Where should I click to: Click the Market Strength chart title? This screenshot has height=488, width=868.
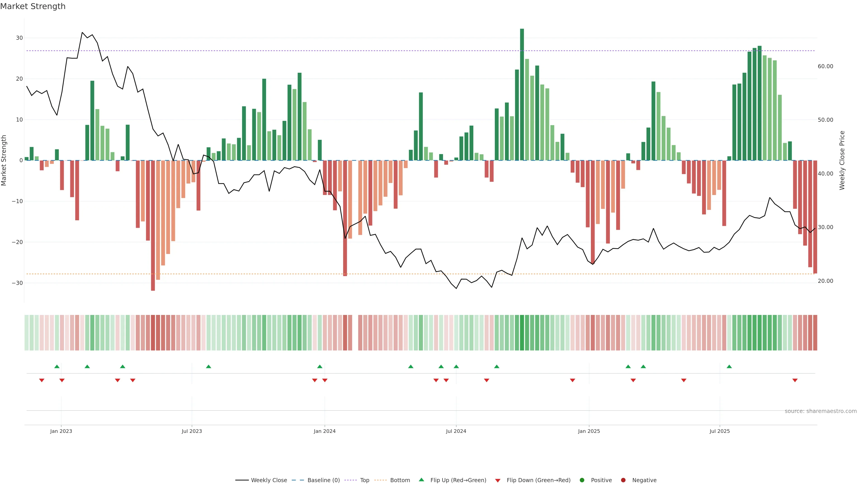pyautogui.click(x=33, y=6)
